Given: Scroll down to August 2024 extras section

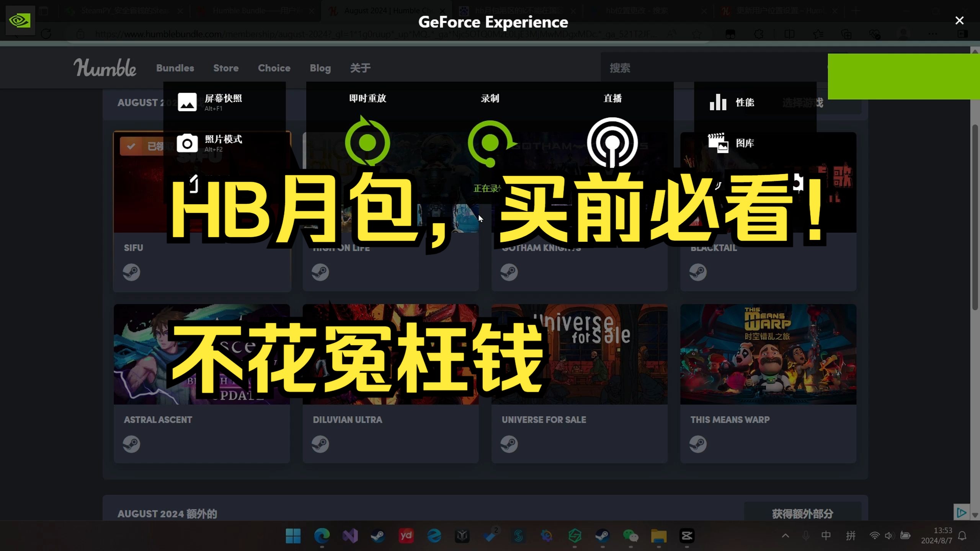Looking at the screenshot, I should [x=168, y=514].
